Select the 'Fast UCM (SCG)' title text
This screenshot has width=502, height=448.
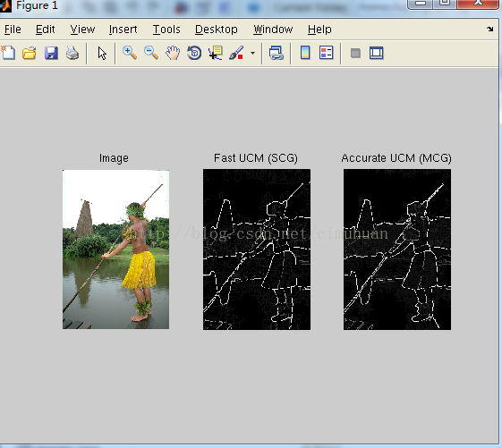[256, 158]
